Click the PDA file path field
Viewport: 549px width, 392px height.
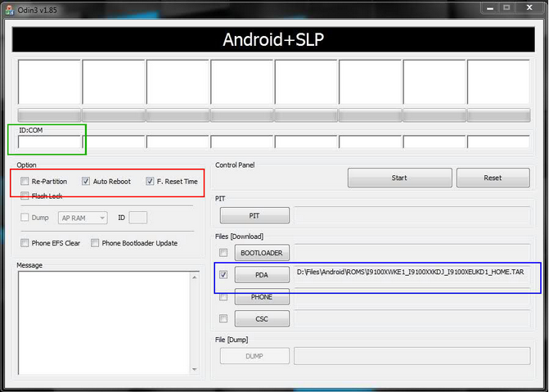412,275
